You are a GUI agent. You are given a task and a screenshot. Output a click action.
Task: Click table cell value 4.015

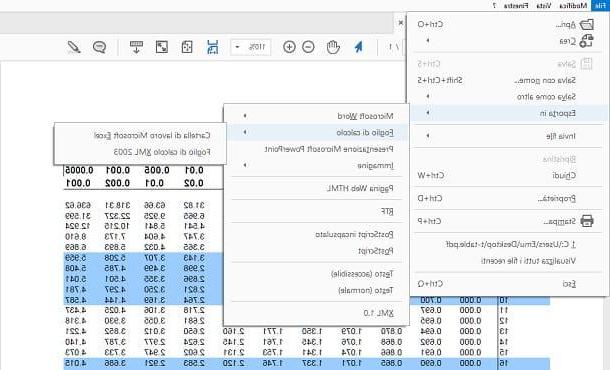76,363
